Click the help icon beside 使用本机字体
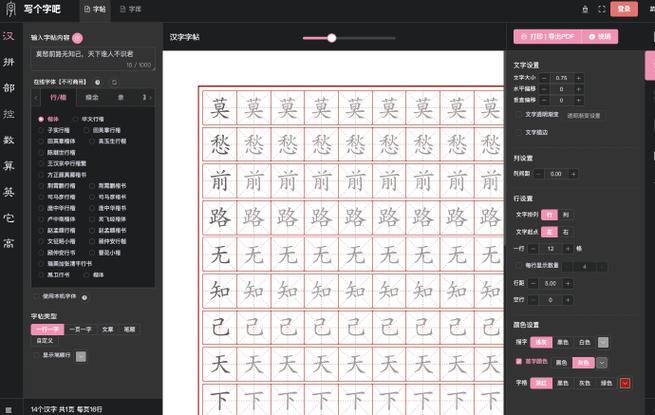Image resolution: width=655 pixels, height=415 pixels. pos(84,298)
